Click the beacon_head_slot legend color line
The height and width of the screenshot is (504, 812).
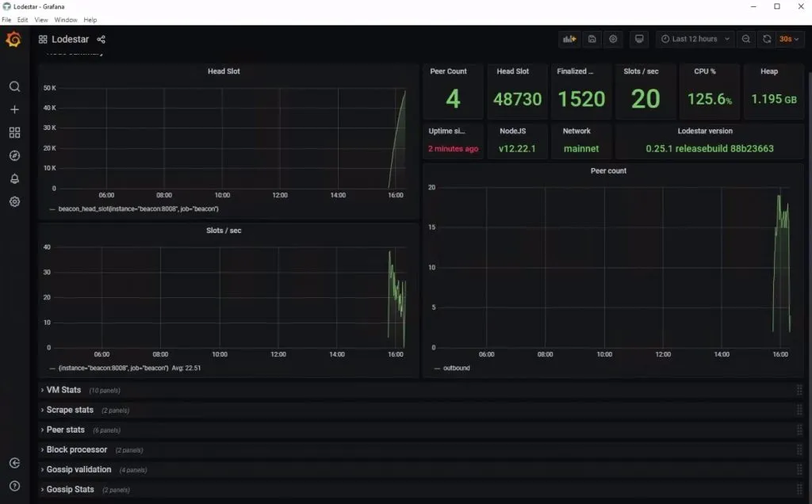pyautogui.click(x=52, y=209)
